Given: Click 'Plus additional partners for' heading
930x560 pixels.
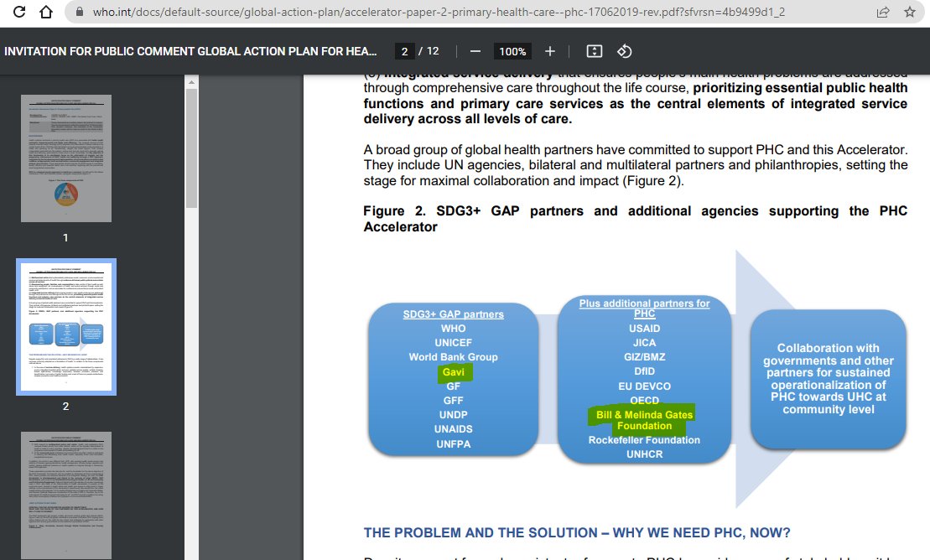Looking at the screenshot, I should coord(644,303).
